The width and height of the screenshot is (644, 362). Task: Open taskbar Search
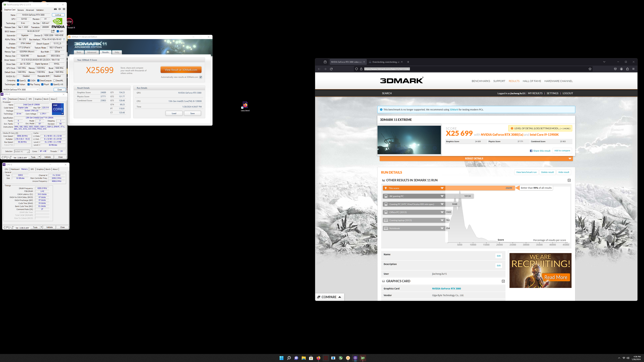point(289,358)
